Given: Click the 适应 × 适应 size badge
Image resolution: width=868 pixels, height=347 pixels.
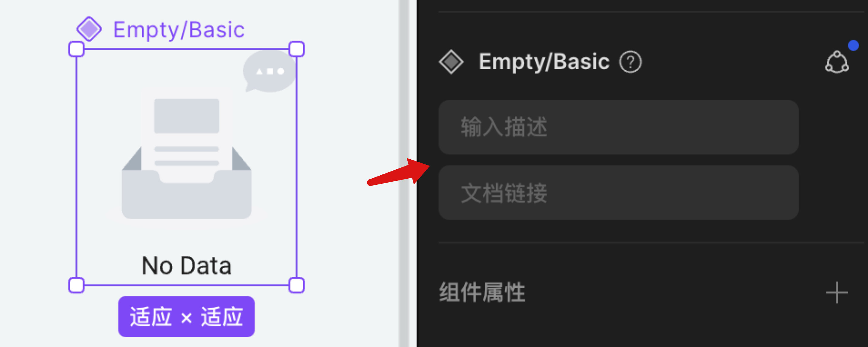Looking at the screenshot, I should [x=186, y=316].
